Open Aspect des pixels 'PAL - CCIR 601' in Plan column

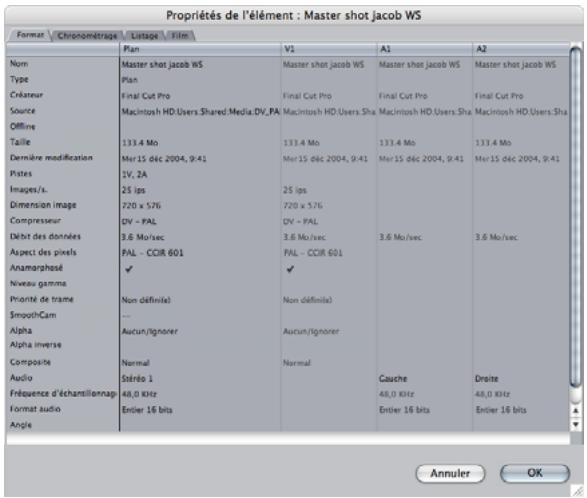152,253
